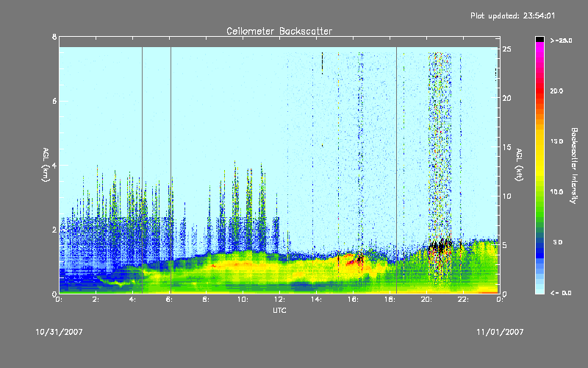Image resolution: width=588 pixels, height=368 pixels.
Task: Click the 6: hour tick on x-axis
Action: click(169, 300)
